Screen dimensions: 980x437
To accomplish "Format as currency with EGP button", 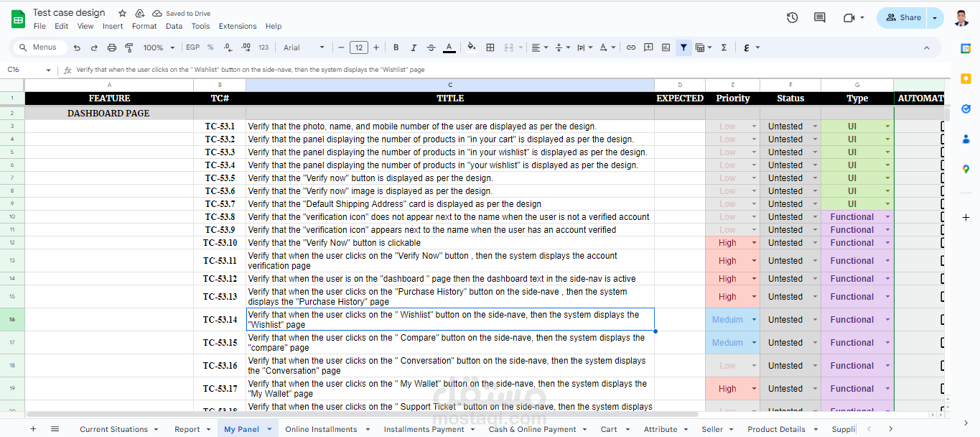I will point(192,47).
